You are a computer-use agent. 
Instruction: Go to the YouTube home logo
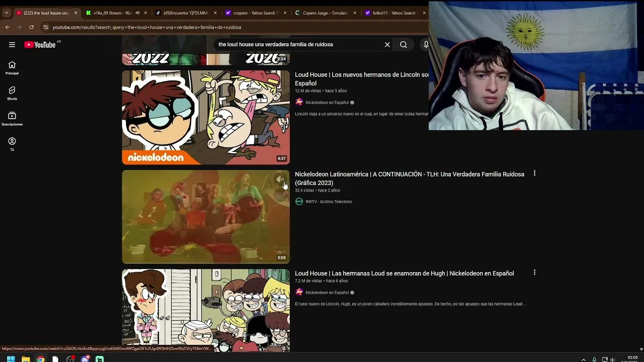coord(40,45)
